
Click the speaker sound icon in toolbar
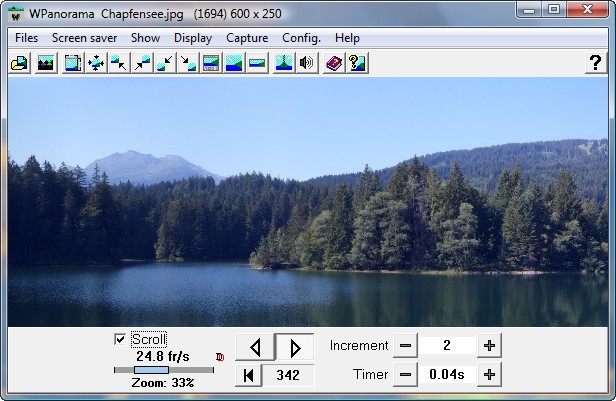pyautogui.click(x=307, y=63)
